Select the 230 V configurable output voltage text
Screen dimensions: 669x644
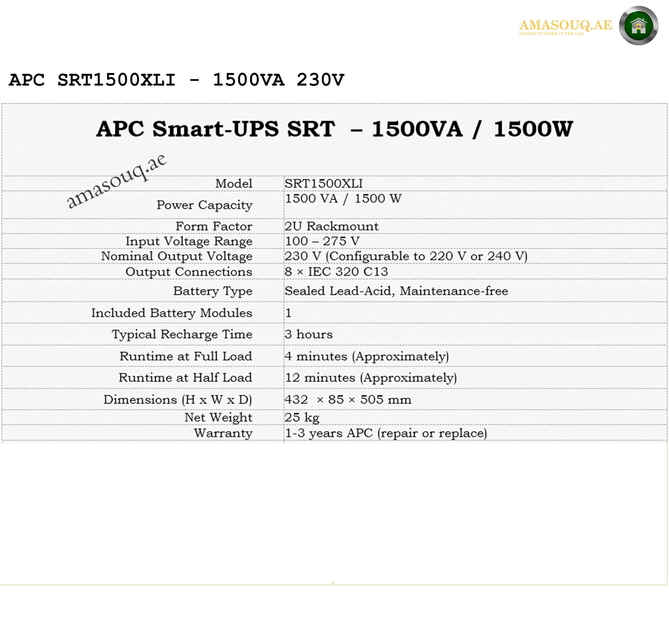coord(406,256)
